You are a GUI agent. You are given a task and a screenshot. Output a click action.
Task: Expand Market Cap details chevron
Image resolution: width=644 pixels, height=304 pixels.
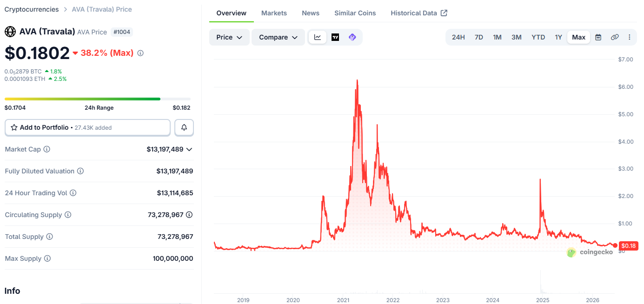pyautogui.click(x=189, y=149)
